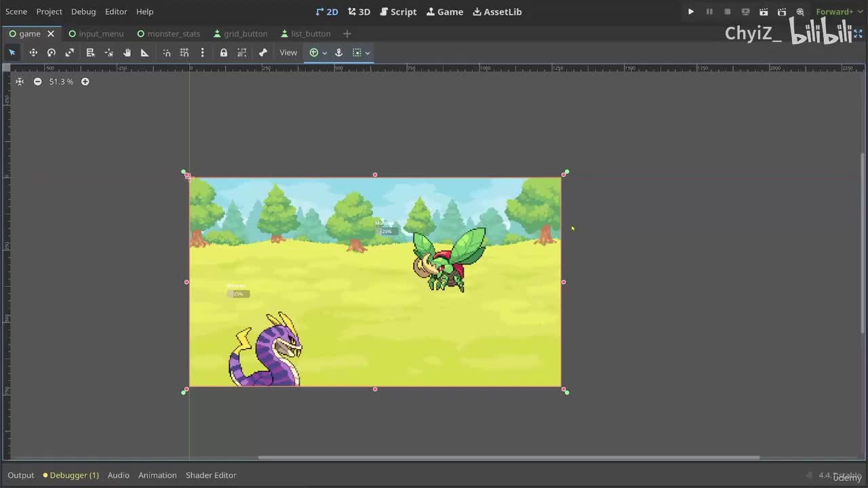
Task: Switch to the monster_stats scene tab
Action: [173, 34]
